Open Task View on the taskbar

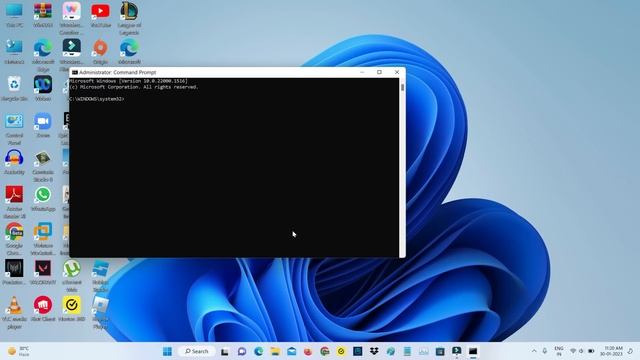[224, 351]
